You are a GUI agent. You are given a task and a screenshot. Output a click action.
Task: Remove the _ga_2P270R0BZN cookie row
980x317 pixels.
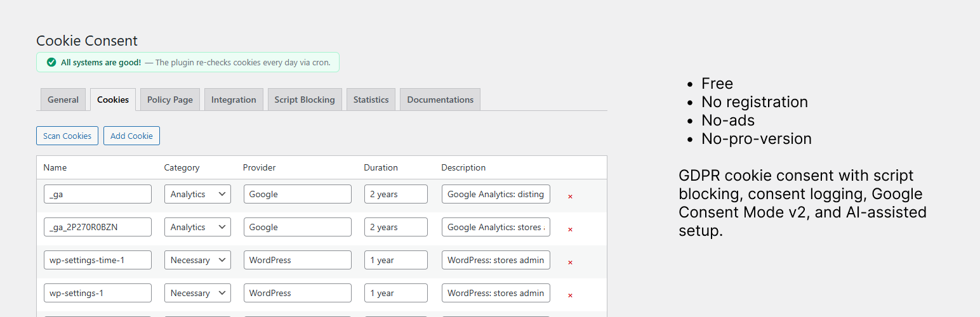tap(570, 230)
